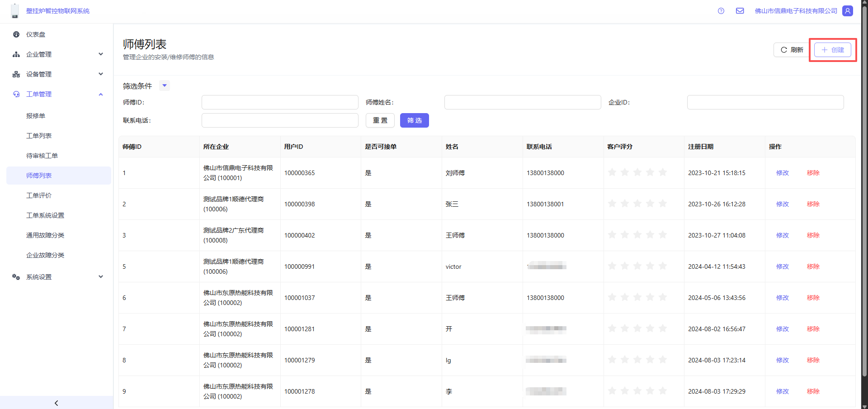Open the 待审核工单 menu item
868x409 pixels.
tap(42, 156)
